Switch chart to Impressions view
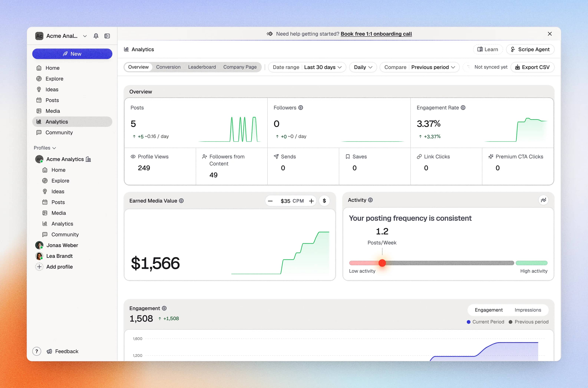The width and height of the screenshot is (588, 388). point(528,310)
